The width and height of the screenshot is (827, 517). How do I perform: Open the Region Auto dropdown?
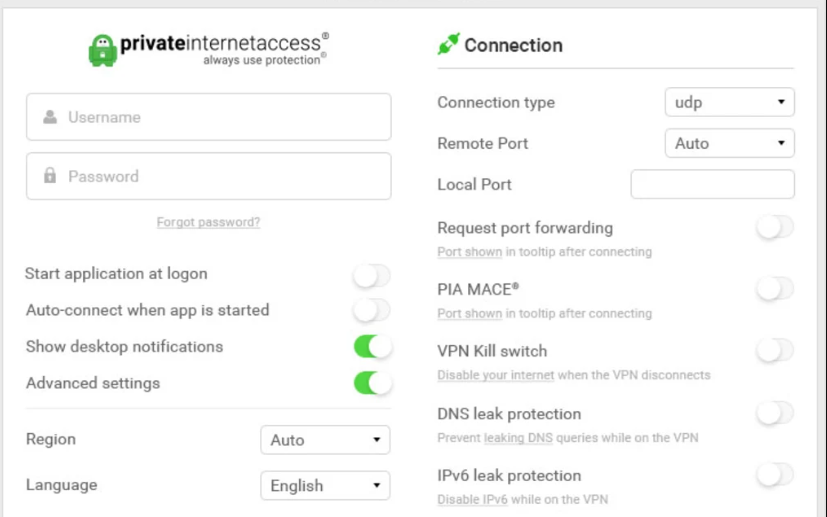pos(325,440)
